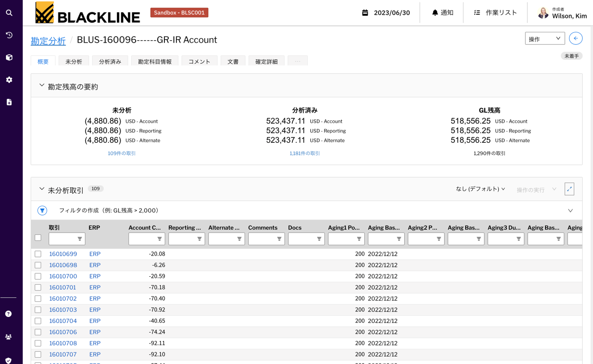This screenshot has height=364, width=593.
Task: Click the Sandbox - BLSC001 badge
Action: tap(179, 13)
